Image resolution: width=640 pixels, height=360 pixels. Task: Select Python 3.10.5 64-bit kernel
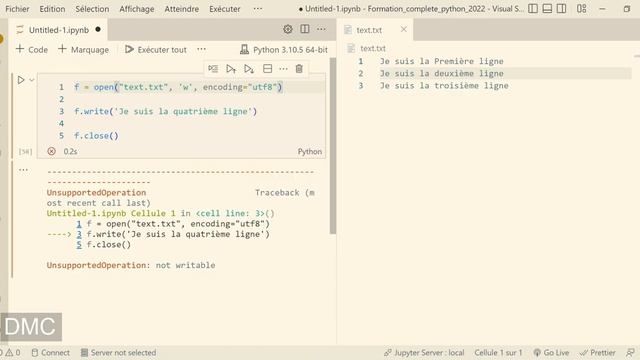point(284,49)
